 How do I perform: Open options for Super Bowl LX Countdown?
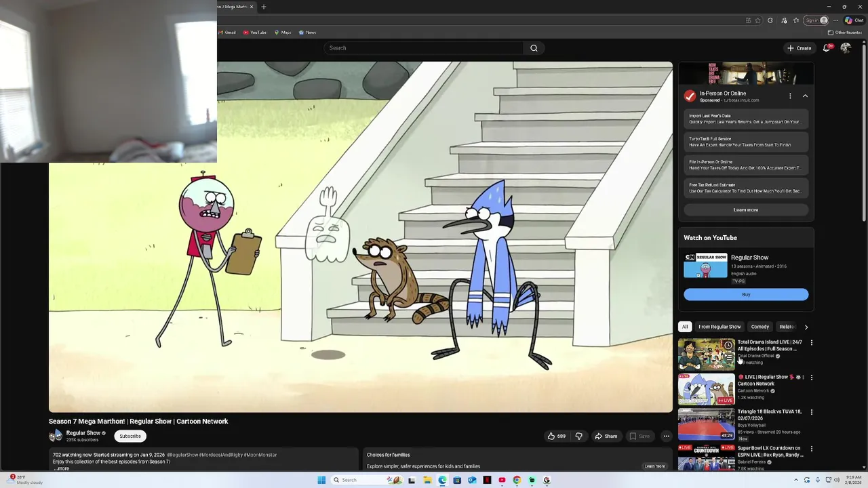[x=811, y=449]
